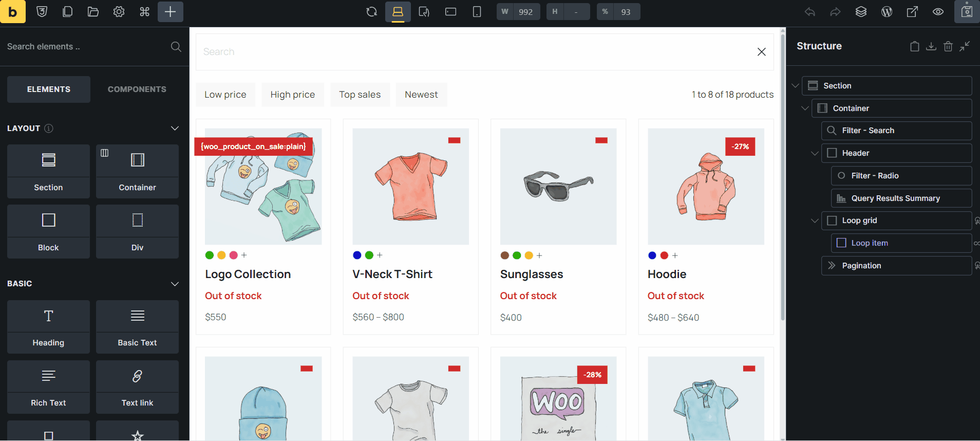980x441 pixels.
Task: Click the Structure collapse arrows icon
Action: click(965, 46)
